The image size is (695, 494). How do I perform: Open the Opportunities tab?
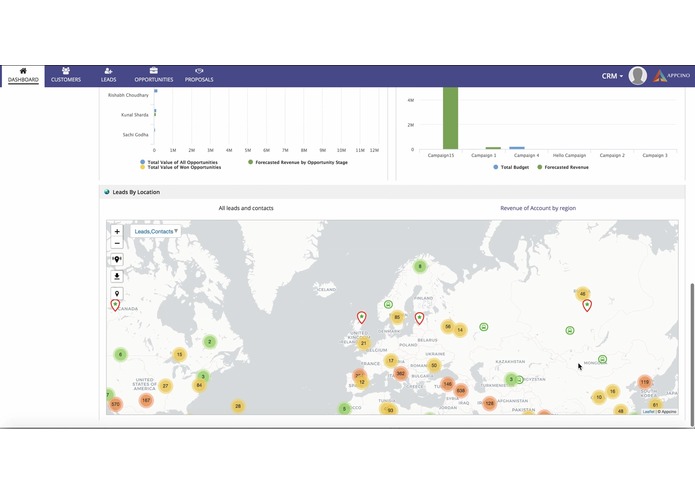coord(154,76)
